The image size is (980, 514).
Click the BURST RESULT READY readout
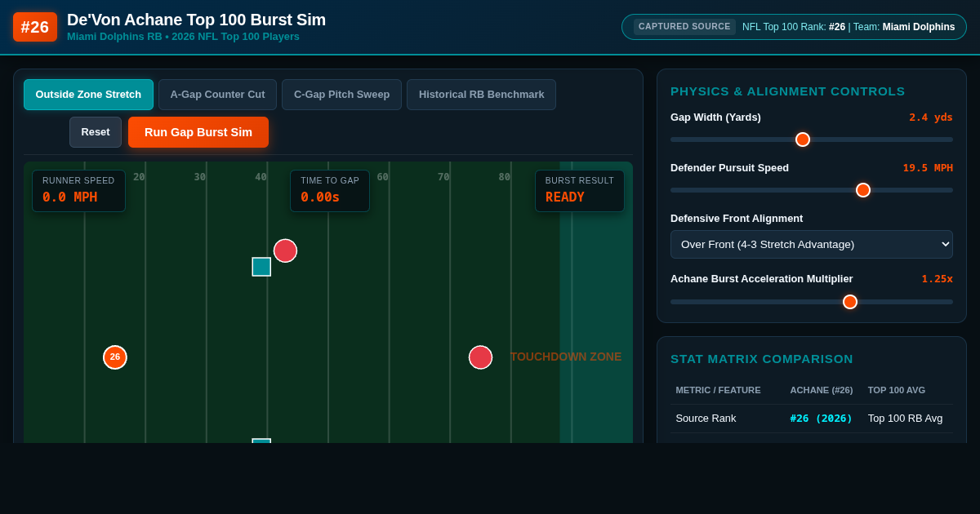580,191
